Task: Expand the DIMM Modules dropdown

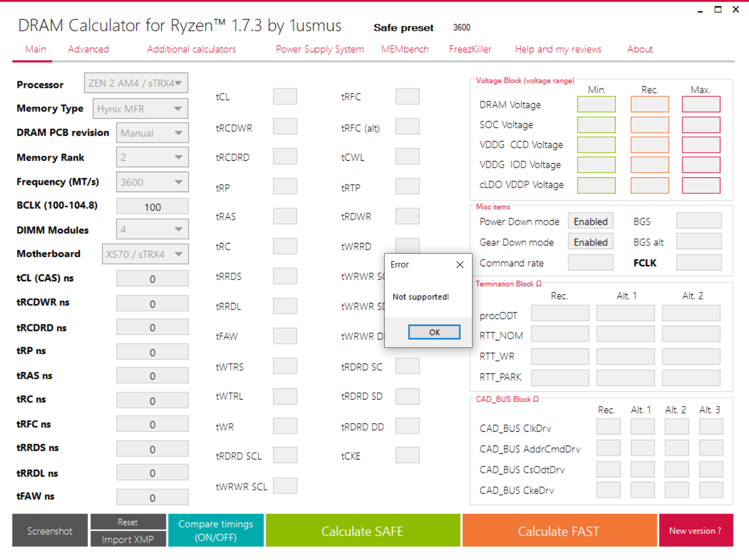Action: [152, 229]
